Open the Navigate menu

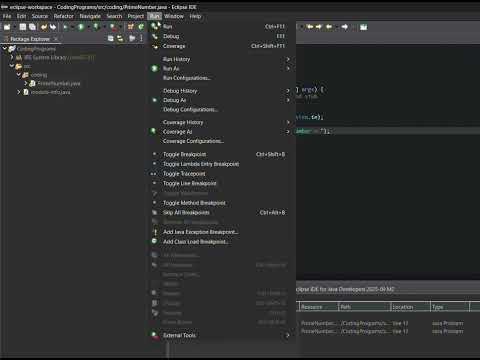point(90,16)
